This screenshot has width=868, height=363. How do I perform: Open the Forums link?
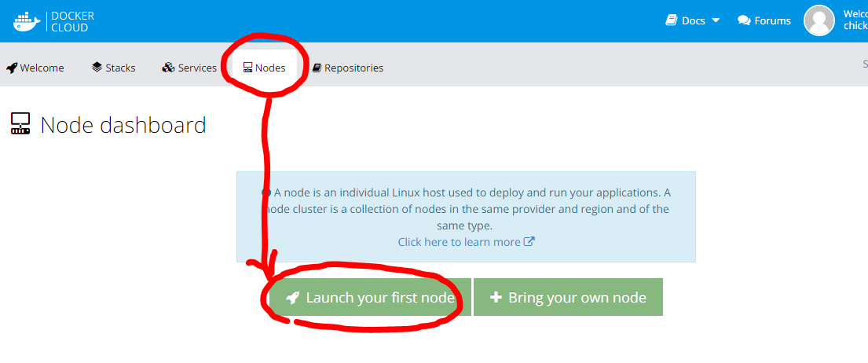point(772,20)
